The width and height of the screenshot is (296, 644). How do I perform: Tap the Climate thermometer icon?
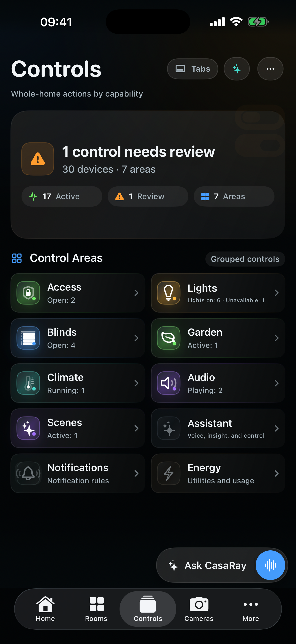pyautogui.click(x=28, y=383)
